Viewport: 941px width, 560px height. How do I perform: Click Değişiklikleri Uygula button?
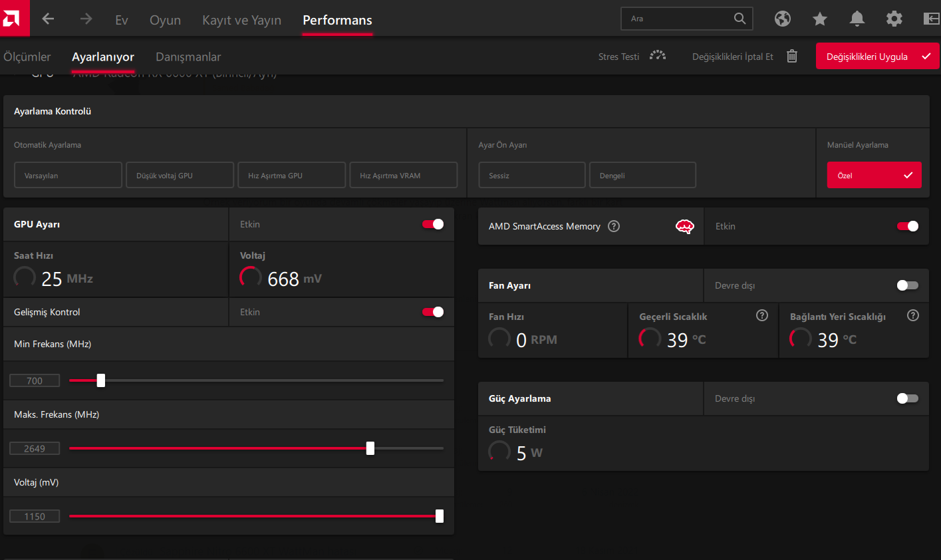pos(878,57)
